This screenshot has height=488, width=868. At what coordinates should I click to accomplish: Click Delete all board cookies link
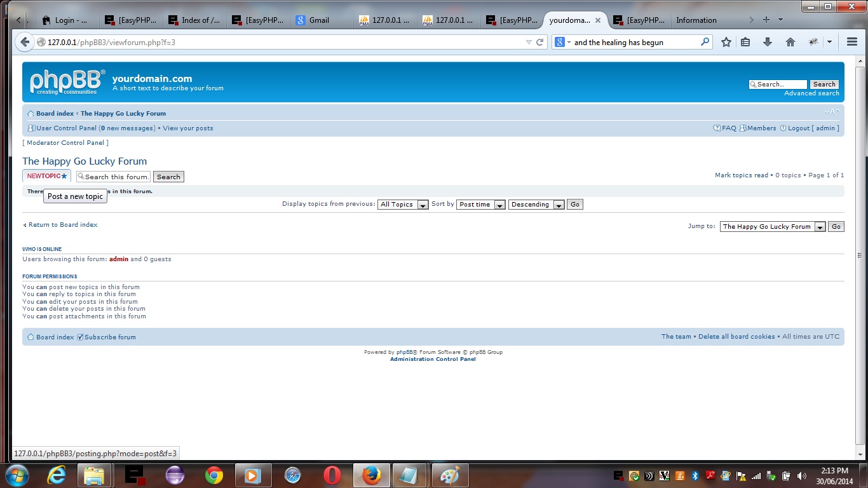736,337
